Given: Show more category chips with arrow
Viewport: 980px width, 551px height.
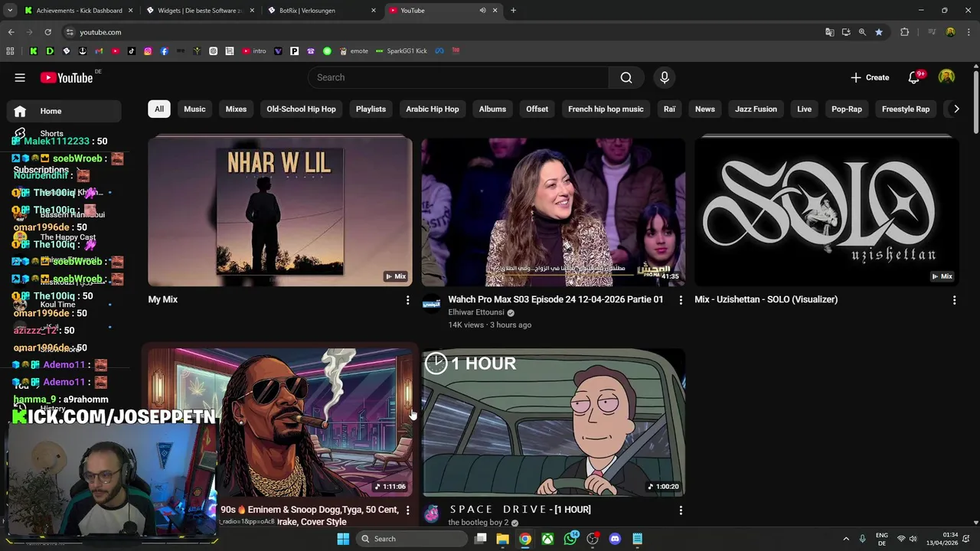Looking at the screenshot, I should (956, 109).
